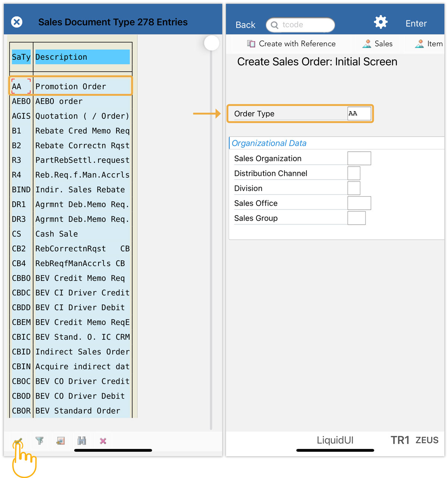This screenshot has width=448, height=478.
Task: Click the Order Type input field
Action: [x=359, y=114]
